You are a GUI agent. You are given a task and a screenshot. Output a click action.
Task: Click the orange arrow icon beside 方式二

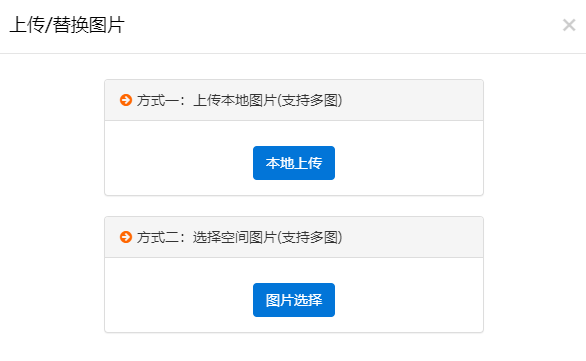pyautogui.click(x=126, y=237)
